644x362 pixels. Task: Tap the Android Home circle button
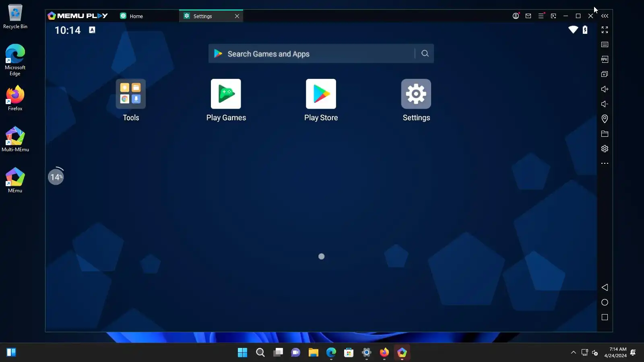pyautogui.click(x=605, y=302)
